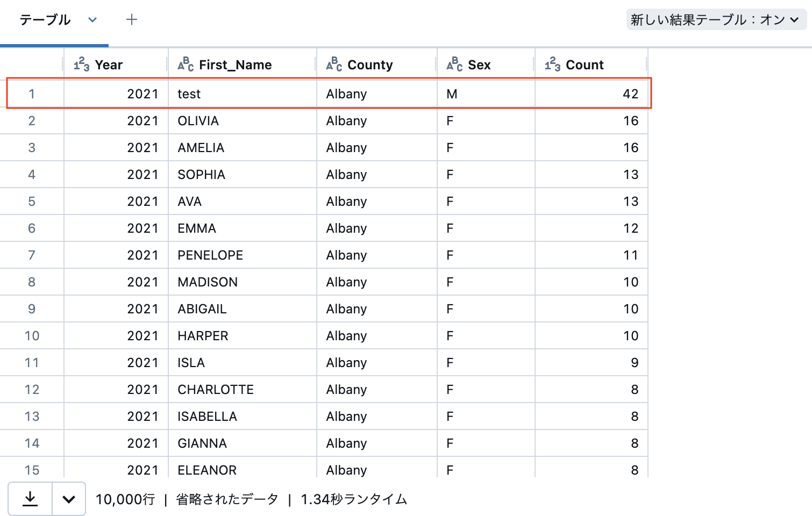Select the AMELIA name cell
Viewport: 812px width, 516px height.
(243, 147)
